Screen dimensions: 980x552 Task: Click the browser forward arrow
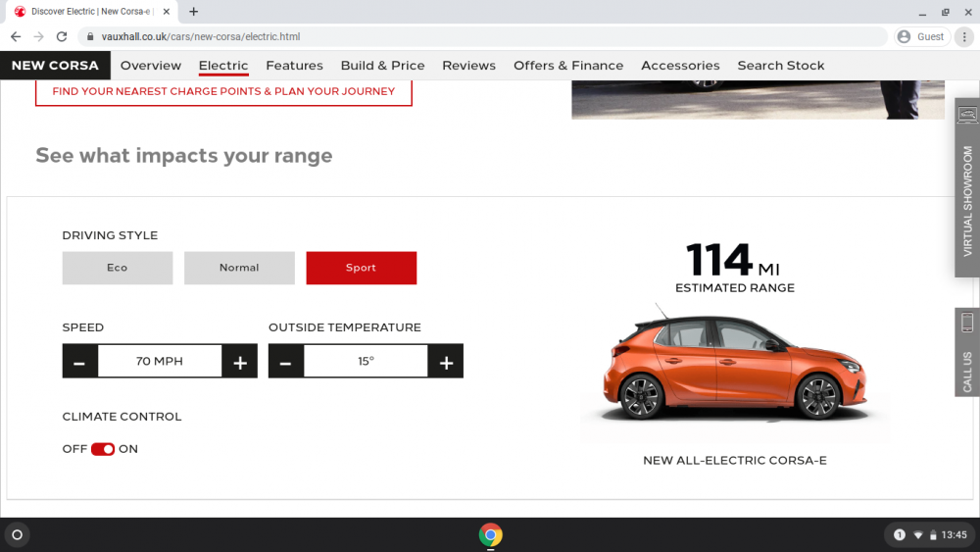(x=39, y=37)
